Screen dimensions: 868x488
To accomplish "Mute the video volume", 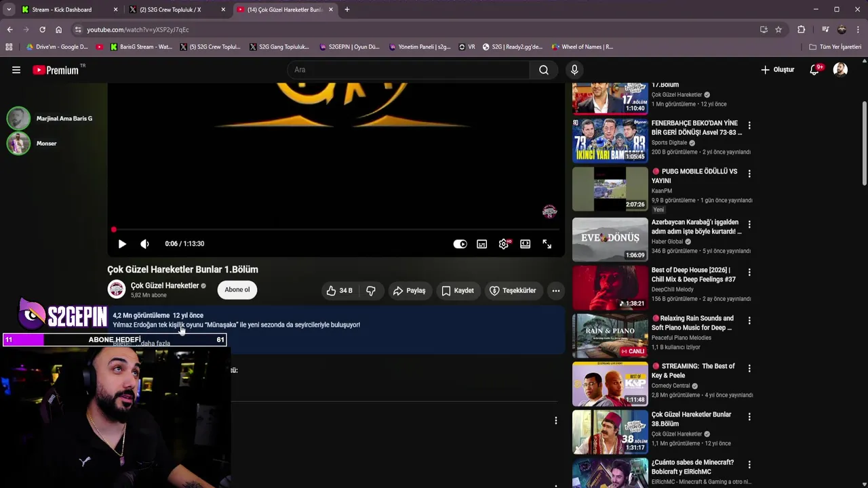I will click(x=144, y=244).
